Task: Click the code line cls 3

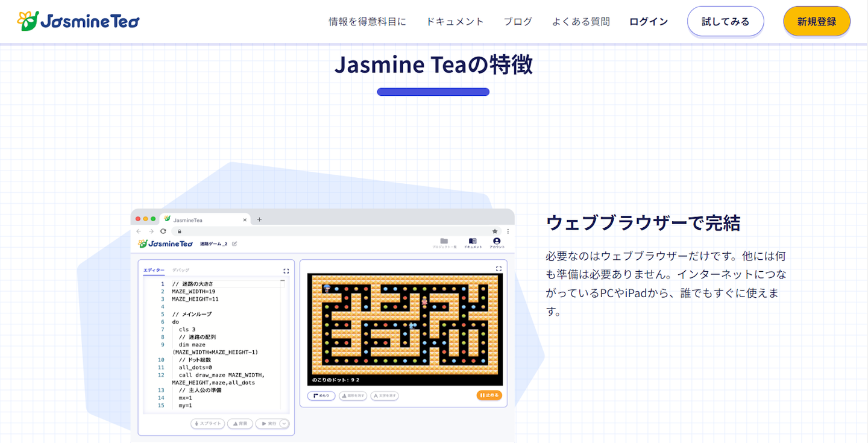Action: click(x=187, y=329)
